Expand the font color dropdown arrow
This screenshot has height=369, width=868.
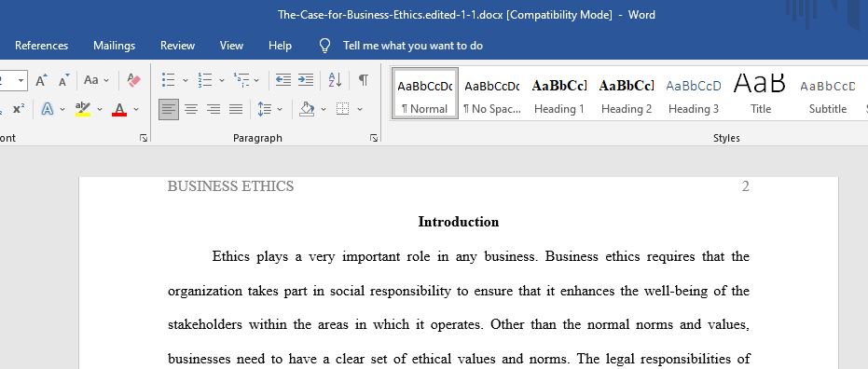pyautogui.click(x=136, y=110)
